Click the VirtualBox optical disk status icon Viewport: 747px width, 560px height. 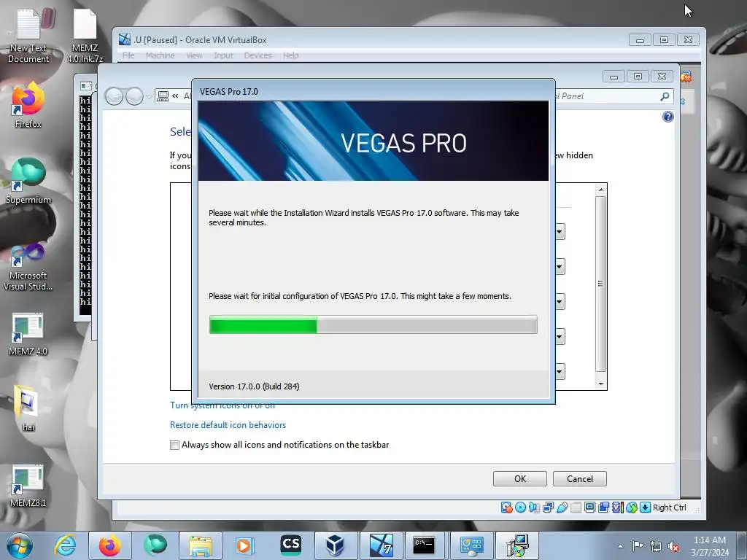521,507
